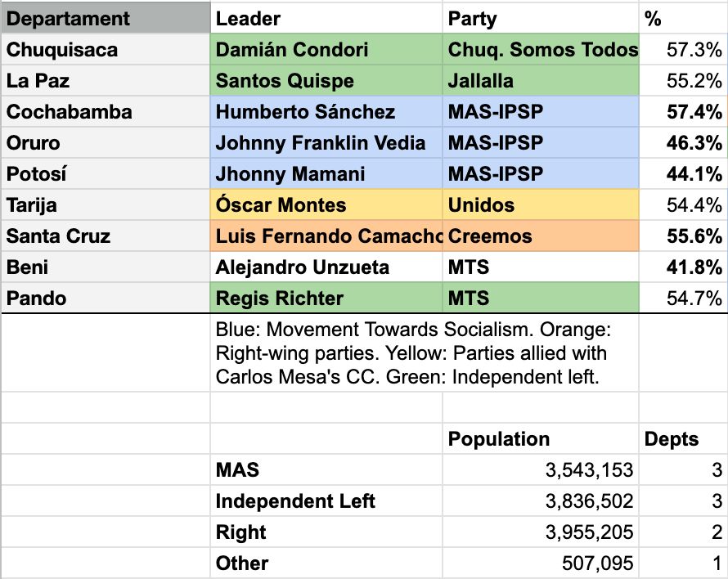Screen dimensions: 728x579
Task: Click the Johnny Franklin Vedia cell
Action: (326, 142)
